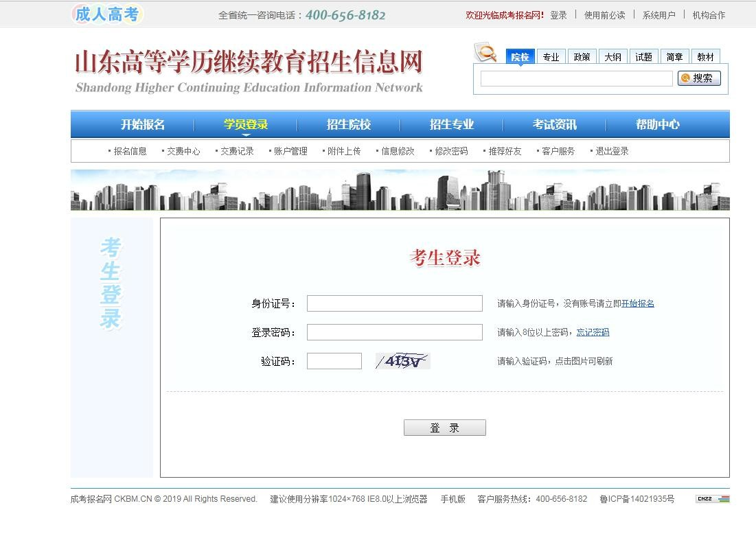The height and width of the screenshot is (534, 756).
Task: Open 招生院校 in main navigation
Action: [349, 124]
